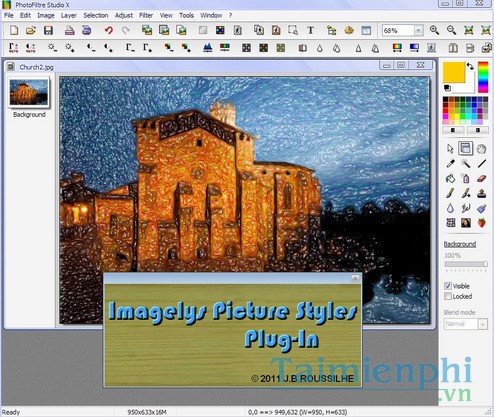Image resolution: width=494 pixels, height=417 pixels.
Task: Click image dimensions 950x633x16M in status bar
Action: click(x=147, y=412)
